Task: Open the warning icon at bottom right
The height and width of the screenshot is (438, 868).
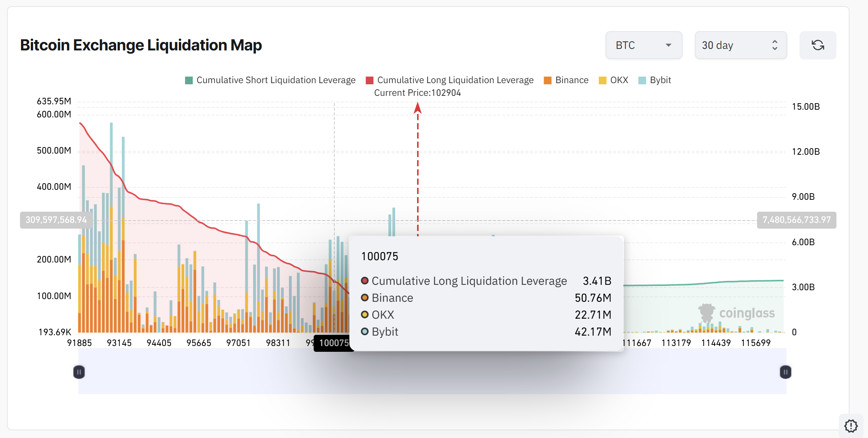Action: pyautogui.click(x=851, y=426)
